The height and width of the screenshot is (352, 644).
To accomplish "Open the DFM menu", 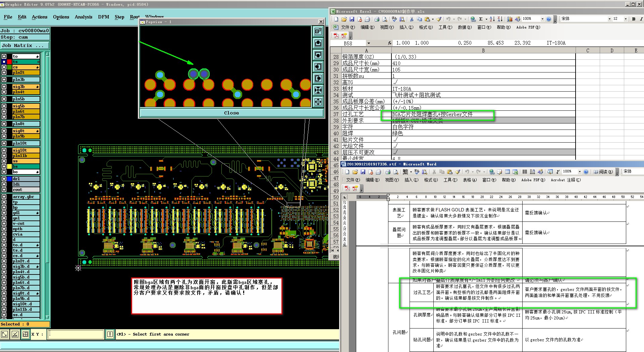I will click(103, 17).
